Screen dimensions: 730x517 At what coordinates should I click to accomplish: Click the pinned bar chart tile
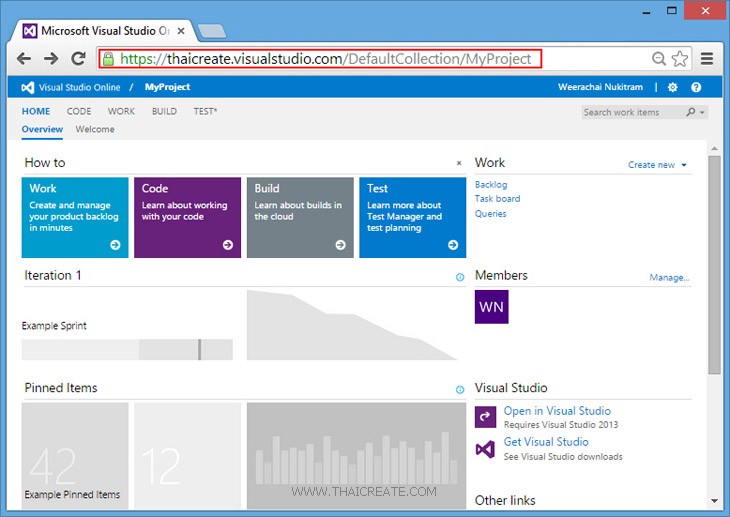(356, 456)
